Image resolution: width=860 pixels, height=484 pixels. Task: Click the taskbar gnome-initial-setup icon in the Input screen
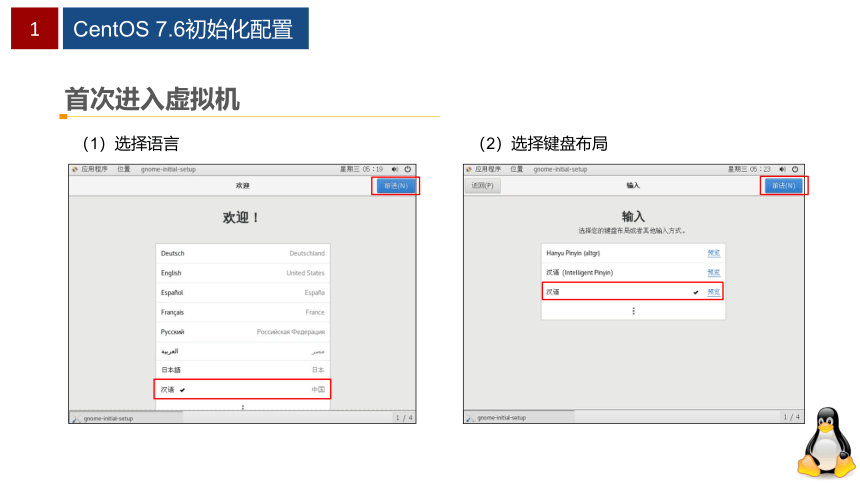tap(470, 418)
